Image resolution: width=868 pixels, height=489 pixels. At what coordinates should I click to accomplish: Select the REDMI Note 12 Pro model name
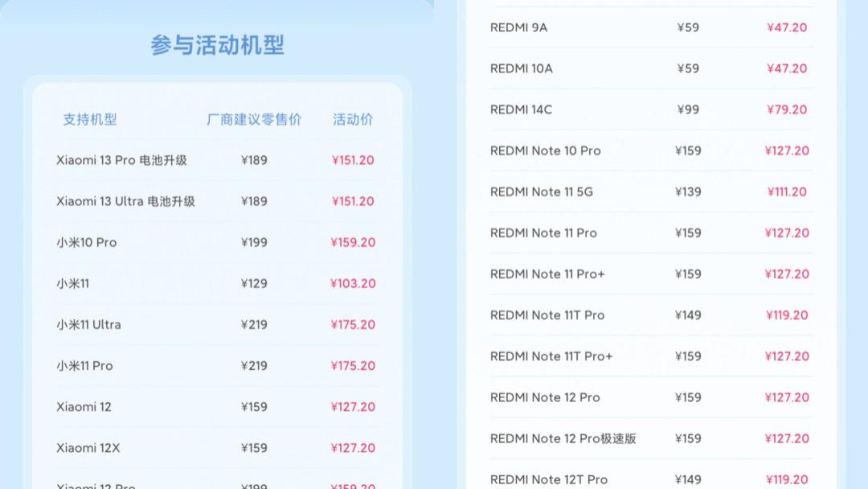(x=545, y=397)
